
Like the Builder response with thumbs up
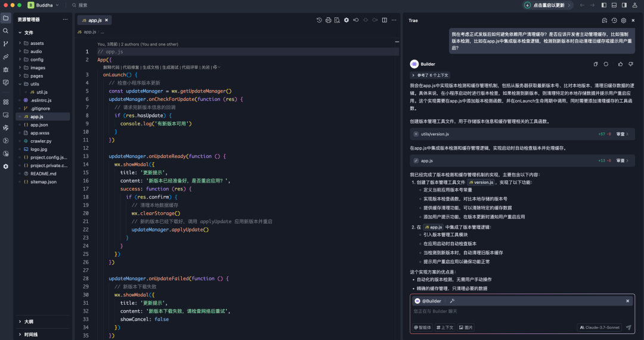point(620,64)
